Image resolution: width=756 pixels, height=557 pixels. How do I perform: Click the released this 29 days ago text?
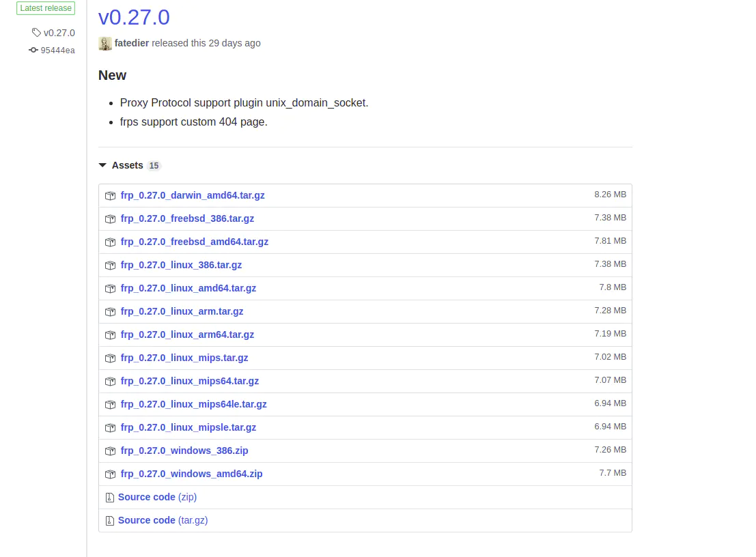pos(206,43)
